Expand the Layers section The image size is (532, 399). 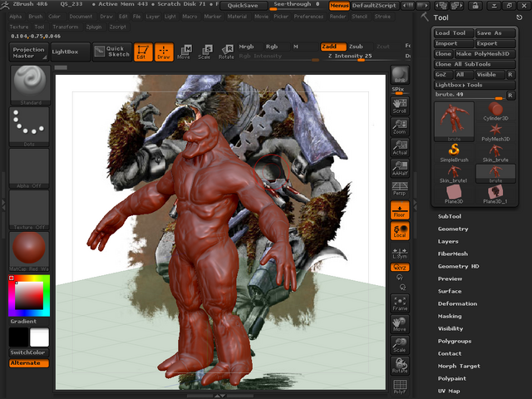[448, 242]
